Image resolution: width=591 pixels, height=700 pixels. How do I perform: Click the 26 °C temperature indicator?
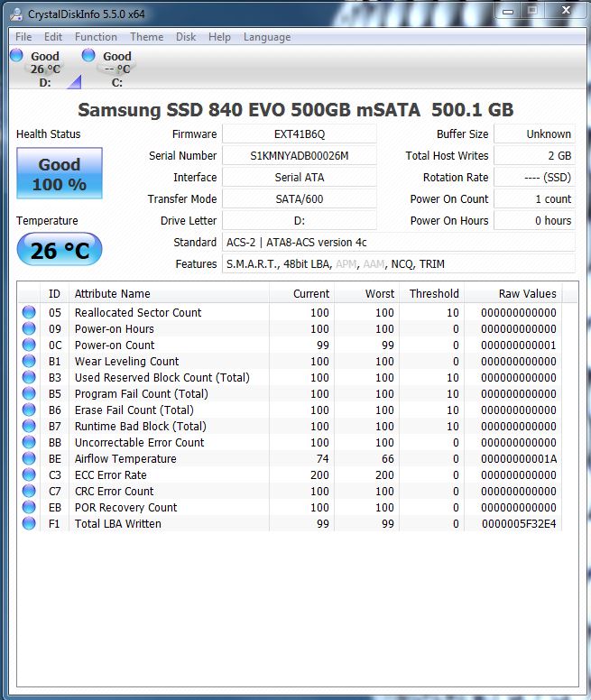tap(60, 250)
